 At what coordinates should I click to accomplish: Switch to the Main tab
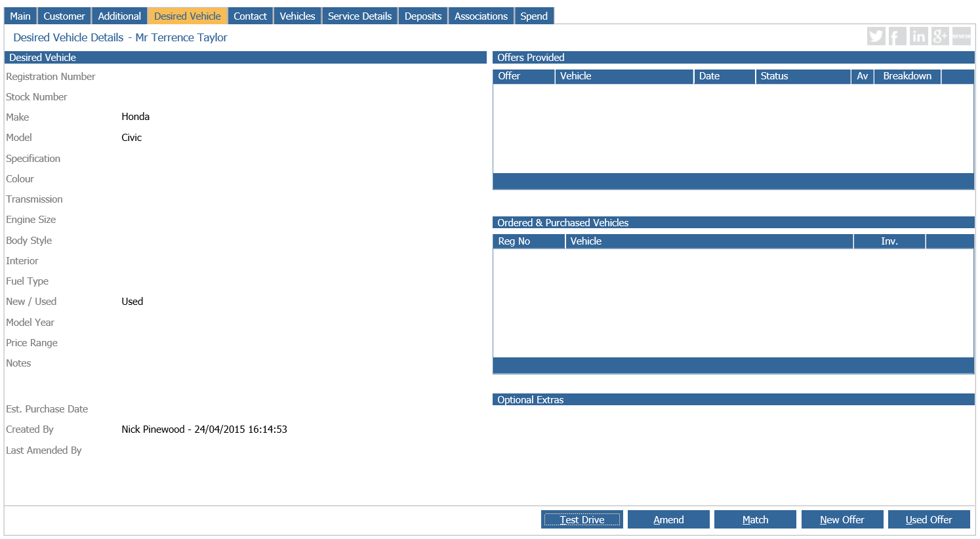click(x=20, y=16)
